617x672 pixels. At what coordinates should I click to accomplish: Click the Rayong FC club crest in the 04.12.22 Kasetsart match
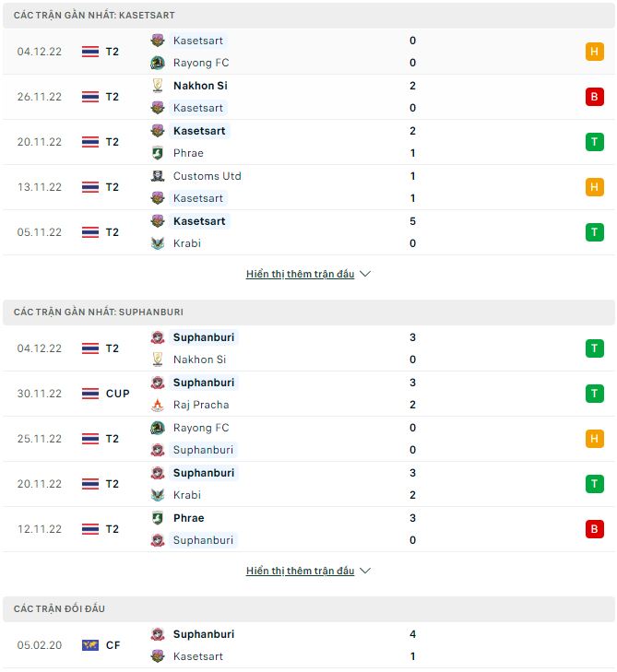pos(158,63)
